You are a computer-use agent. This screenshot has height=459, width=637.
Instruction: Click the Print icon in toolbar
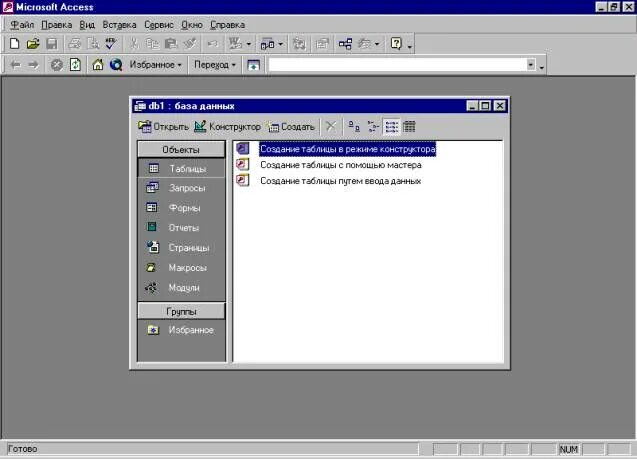pos(74,43)
